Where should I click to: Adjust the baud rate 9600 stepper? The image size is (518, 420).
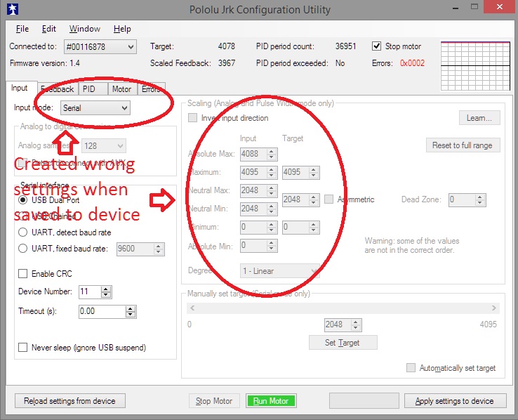[x=159, y=249]
